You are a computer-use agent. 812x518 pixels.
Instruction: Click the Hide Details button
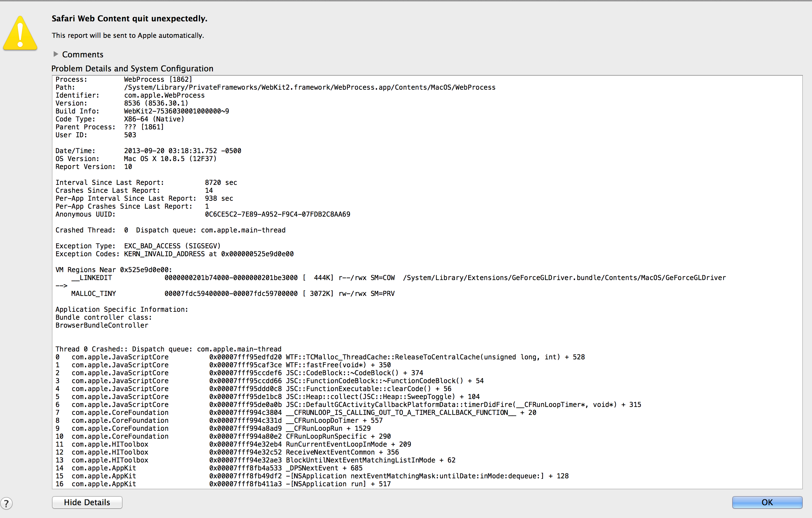pos(87,502)
